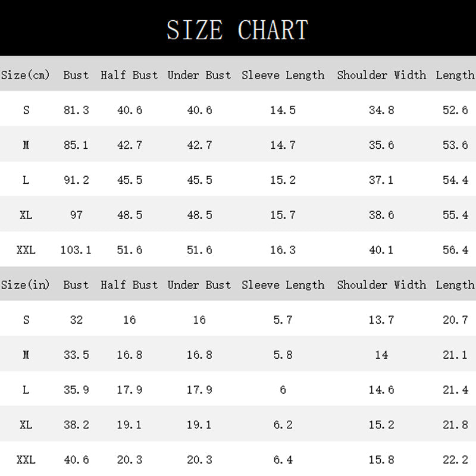Click XL bust value 38.2
This screenshot has height=476, width=476.
click(76, 425)
